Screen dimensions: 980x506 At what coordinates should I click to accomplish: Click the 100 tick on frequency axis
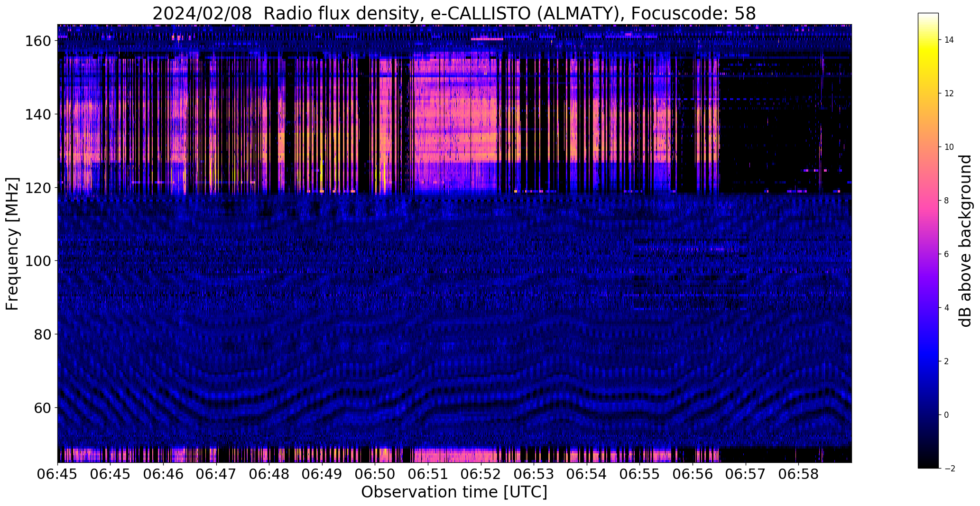37,261
